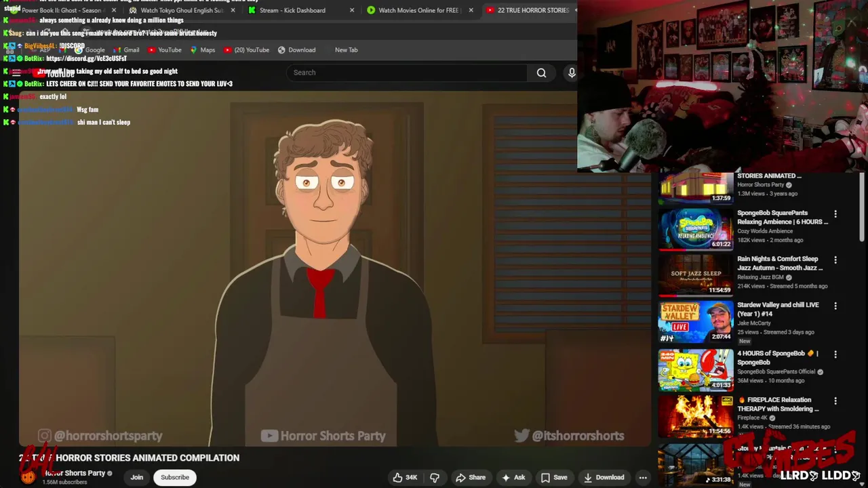Close the Watch Tokyo Ghoul tab

point(233,10)
